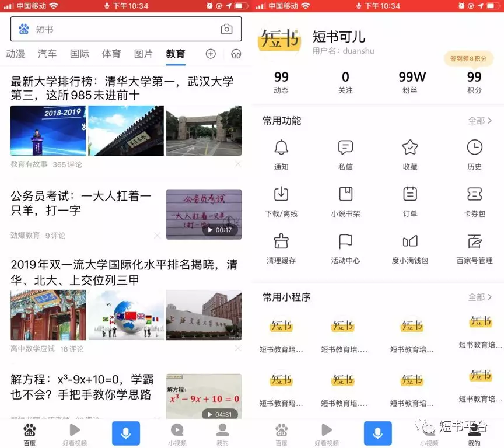This screenshot has width=504, height=448.
Task: Open the 历史 history clock icon
Action: coord(474,148)
